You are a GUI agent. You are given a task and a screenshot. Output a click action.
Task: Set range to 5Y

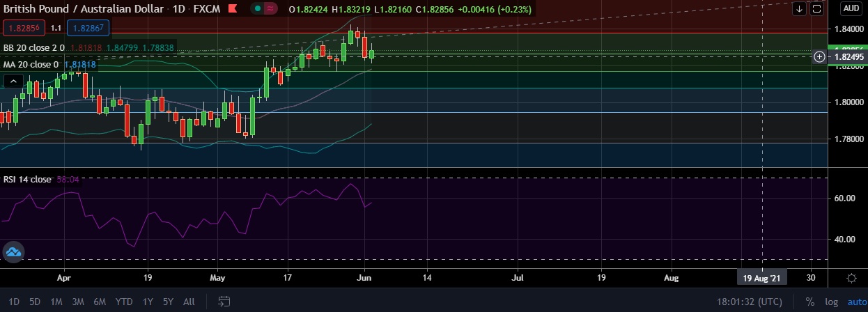[x=168, y=302]
